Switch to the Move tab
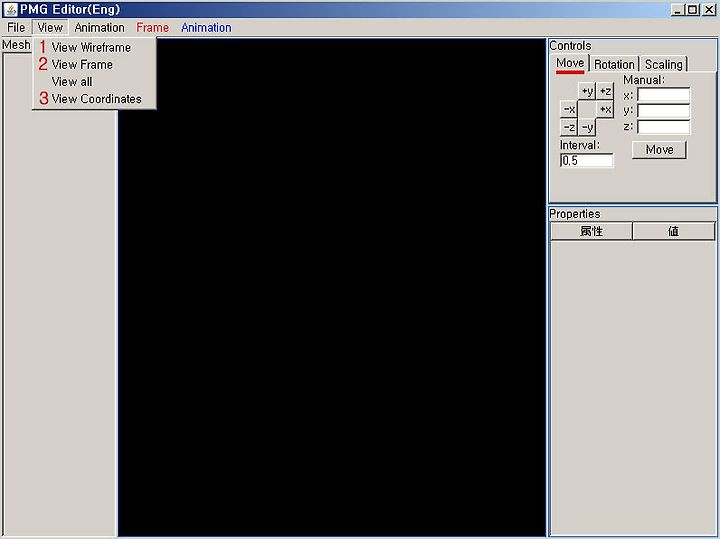The image size is (720, 539). tap(570, 63)
